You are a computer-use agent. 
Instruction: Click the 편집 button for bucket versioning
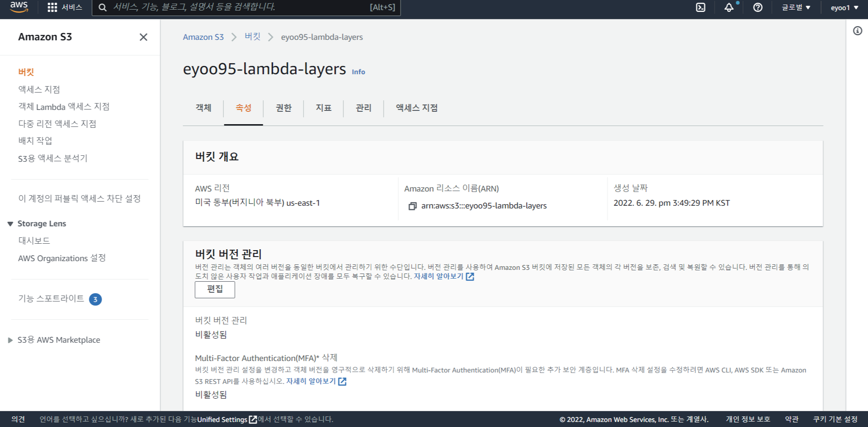pyautogui.click(x=215, y=290)
